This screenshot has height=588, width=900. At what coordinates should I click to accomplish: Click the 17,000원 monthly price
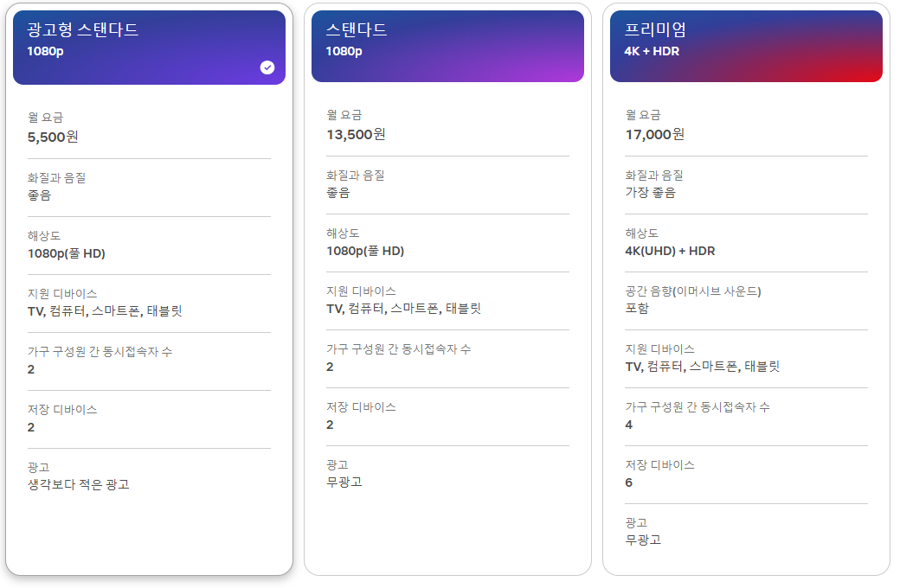[655, 135]
